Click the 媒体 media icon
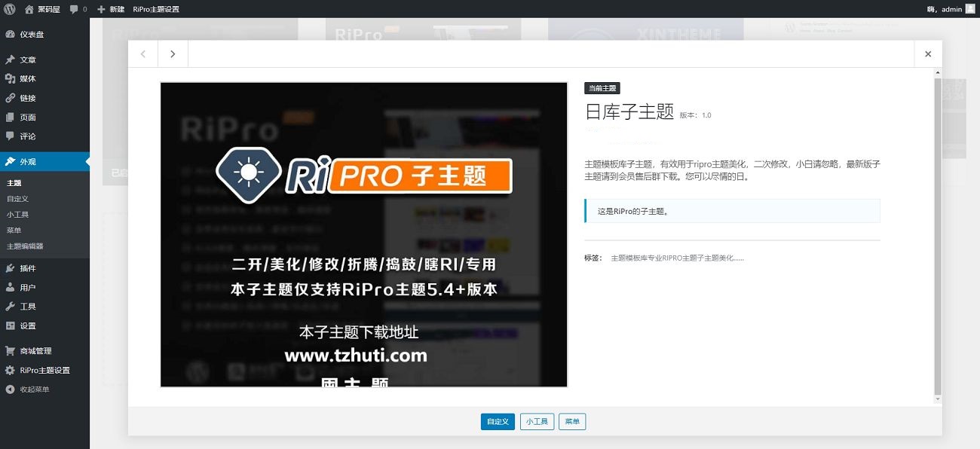This screenshot has width=980, height=449. pyautogui.click(x=11, y=78)
